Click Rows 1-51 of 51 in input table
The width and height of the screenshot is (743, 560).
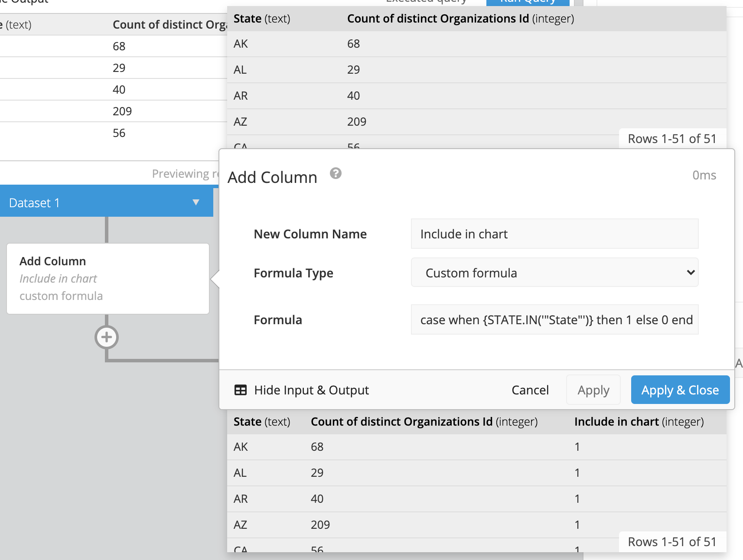tap(672, 139)
